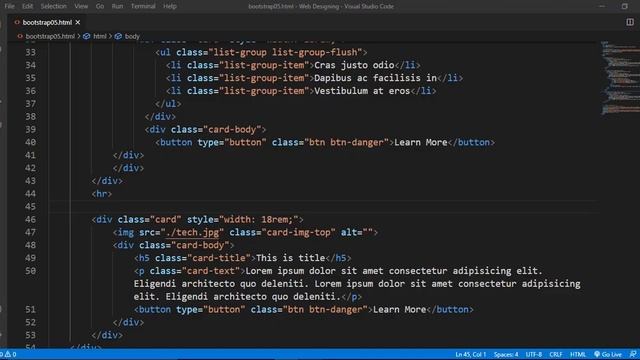The height and width of the screenshot is (360, 640).
Task: Click line number 50 in gutter
Action: tap(31, 271)
